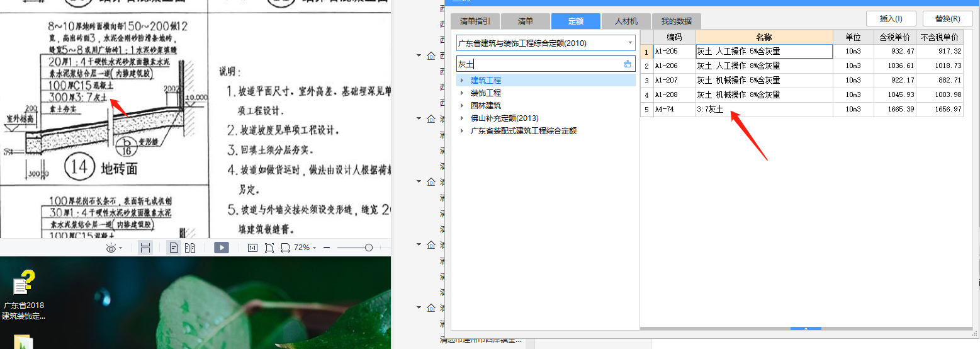Start slideshow with the play button
The width and height of the screenshot is (980, 349).
(222, 248)
